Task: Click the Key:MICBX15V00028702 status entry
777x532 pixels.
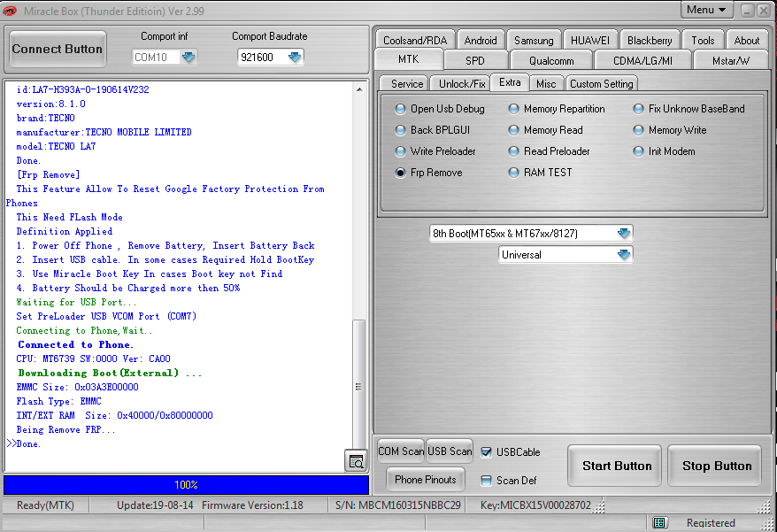Action: [x=535, y=505]
